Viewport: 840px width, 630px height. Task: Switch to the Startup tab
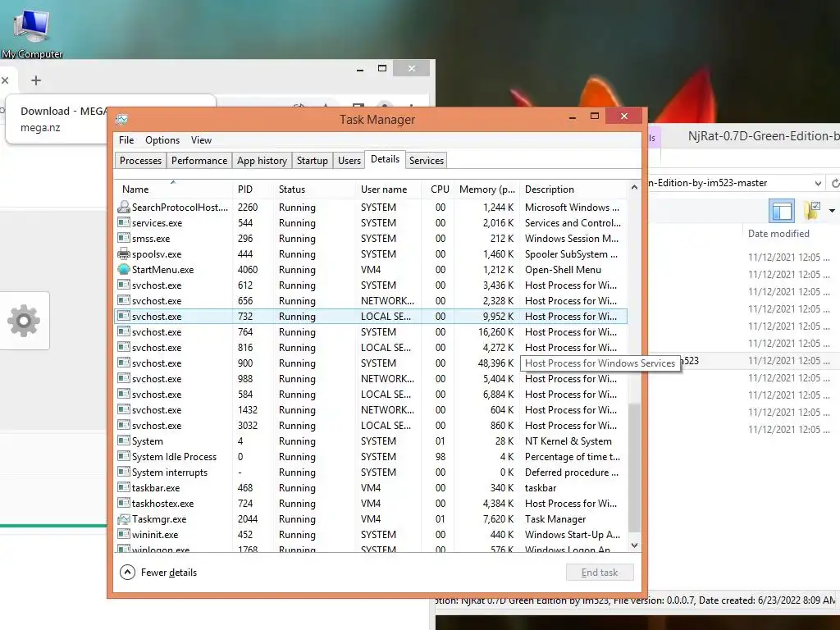[x=313, y=160]
